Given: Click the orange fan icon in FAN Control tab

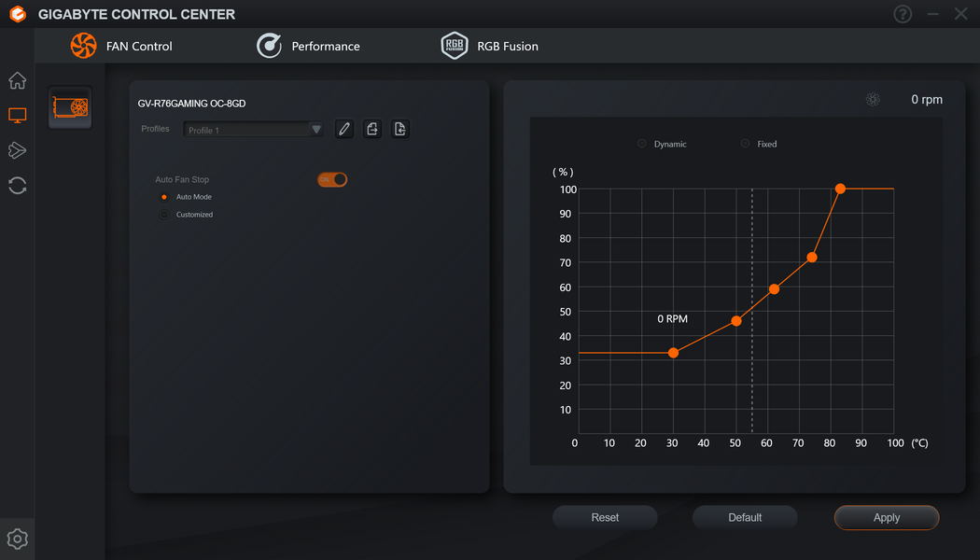Looking at the screenshot, I should (x=83, y=46).
